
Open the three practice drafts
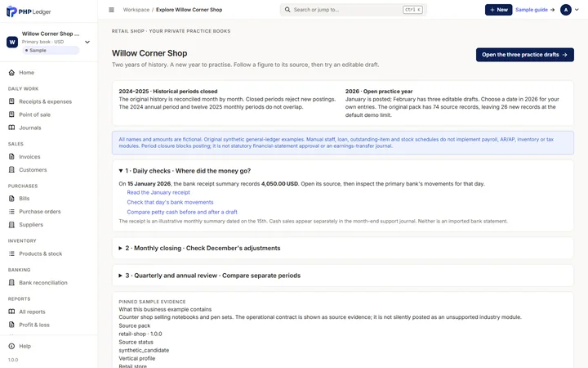[524, 55]
